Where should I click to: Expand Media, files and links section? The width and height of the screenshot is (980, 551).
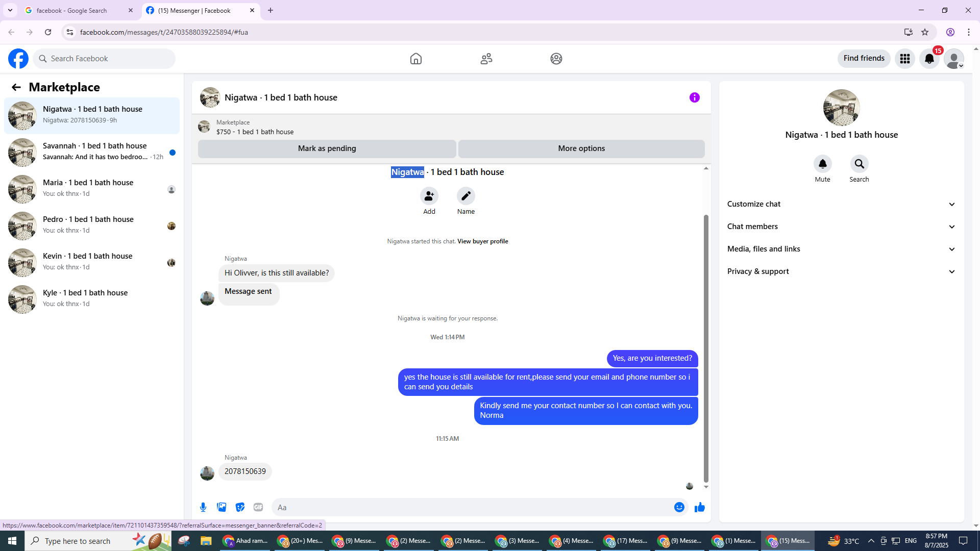tap(842, 249)
